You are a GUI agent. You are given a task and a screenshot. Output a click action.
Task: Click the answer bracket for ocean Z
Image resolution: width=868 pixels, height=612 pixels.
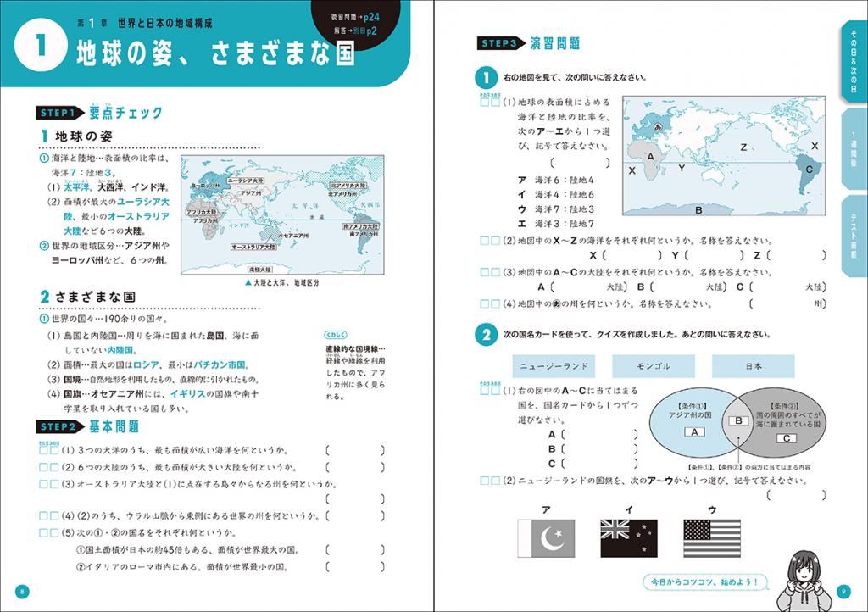(796, 256)
